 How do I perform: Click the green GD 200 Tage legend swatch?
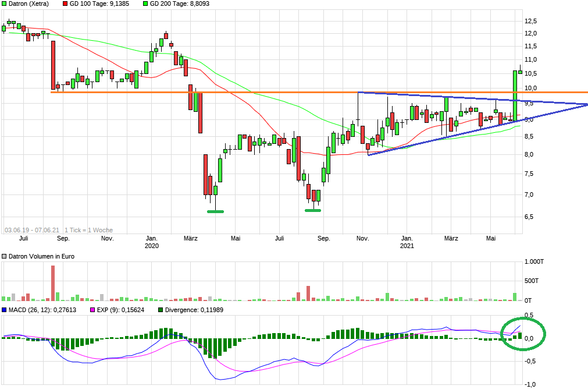click(x=145, y=3)
